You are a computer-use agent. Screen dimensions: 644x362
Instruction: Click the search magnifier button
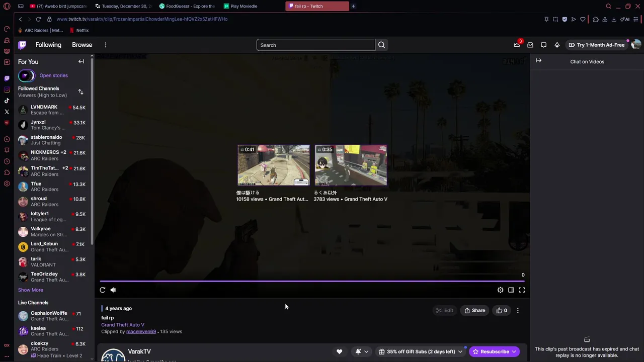pyautogui.click(x=381, y=45)
